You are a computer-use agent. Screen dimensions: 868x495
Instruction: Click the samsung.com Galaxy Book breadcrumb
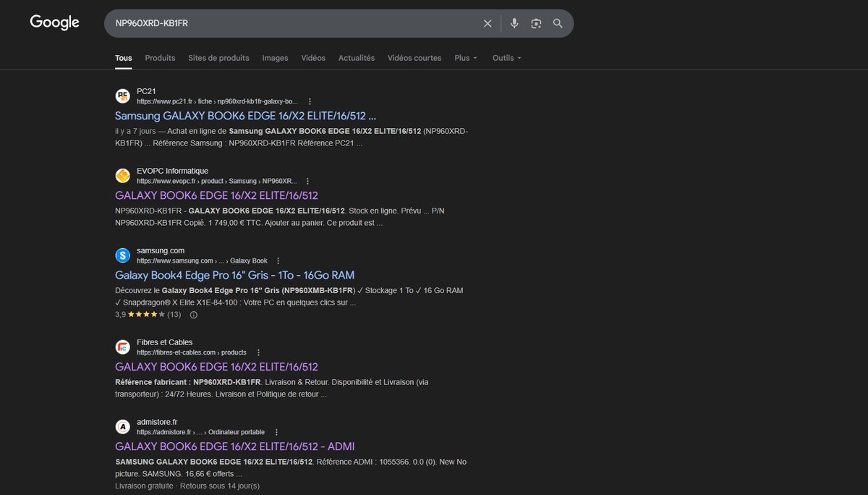[x=202, y=261]
